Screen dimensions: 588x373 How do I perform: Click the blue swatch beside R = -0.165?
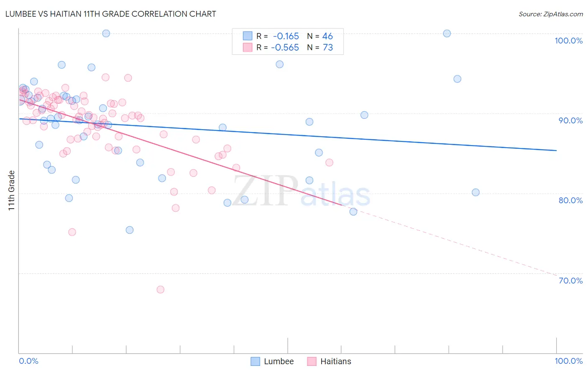pyautogui.click(x=248, y=36)
